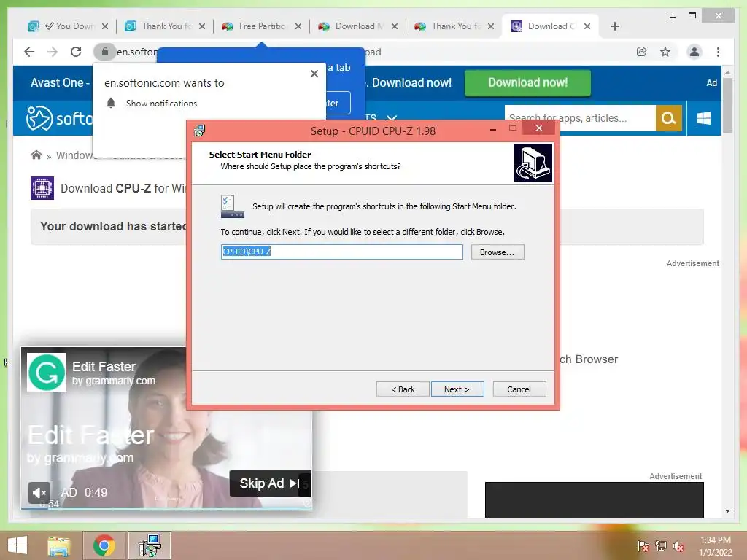
Task: Open Chrome three-dot menu
Action: (718, 52)
